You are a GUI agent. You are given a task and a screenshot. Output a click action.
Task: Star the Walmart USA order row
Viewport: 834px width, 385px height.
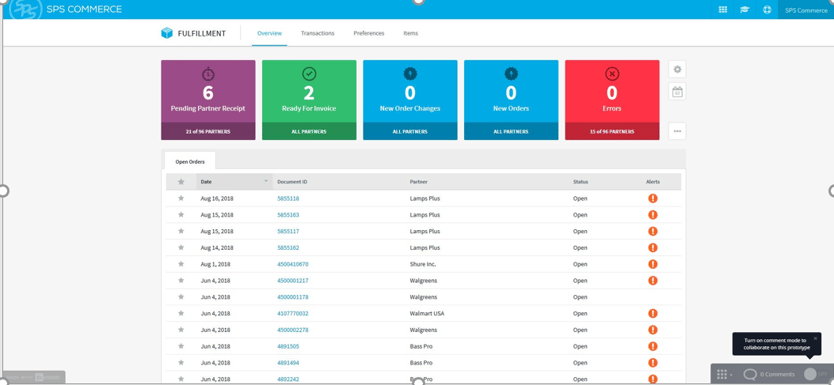click(181, 313)
